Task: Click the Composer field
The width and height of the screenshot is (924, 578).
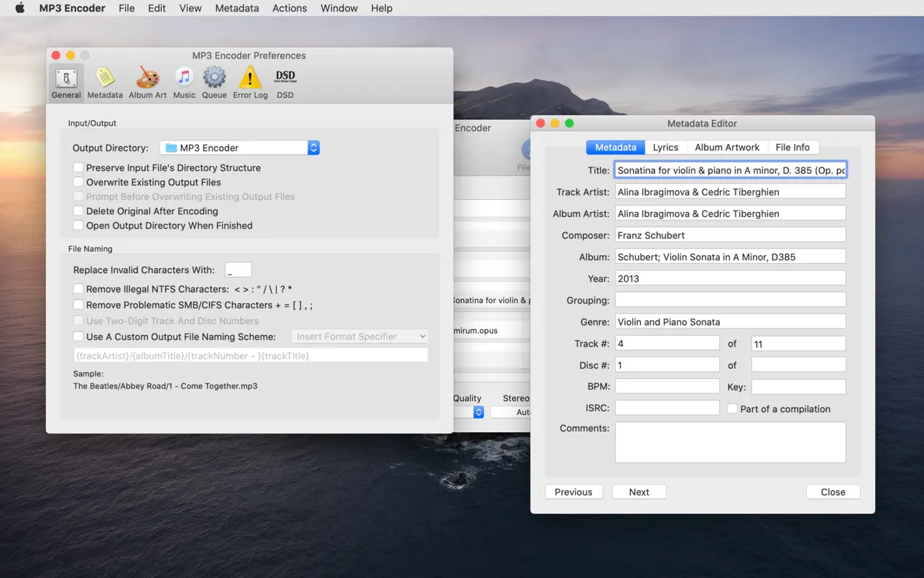Action: pos(731,234)
